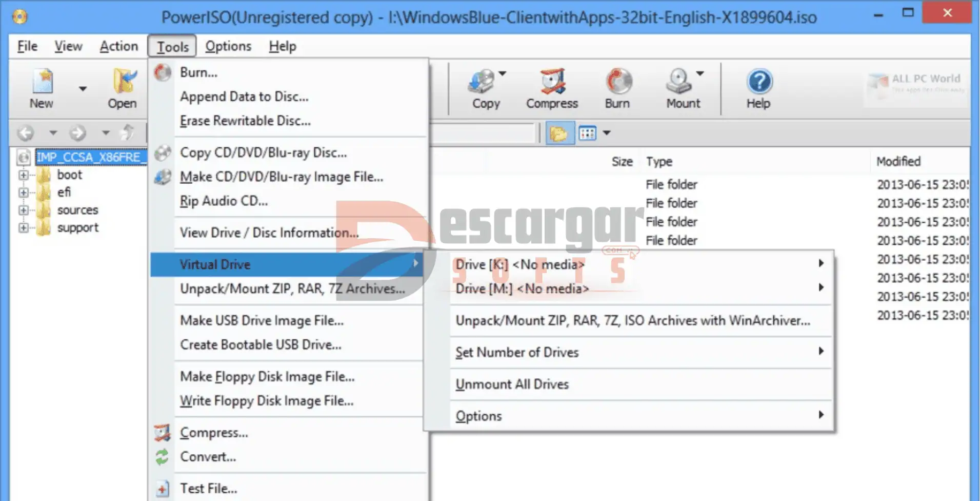Image resolution: width=980 pixels, height=501 pixels.
Task: Click the back navigation arrow
Action: click(x=26, y=133)
